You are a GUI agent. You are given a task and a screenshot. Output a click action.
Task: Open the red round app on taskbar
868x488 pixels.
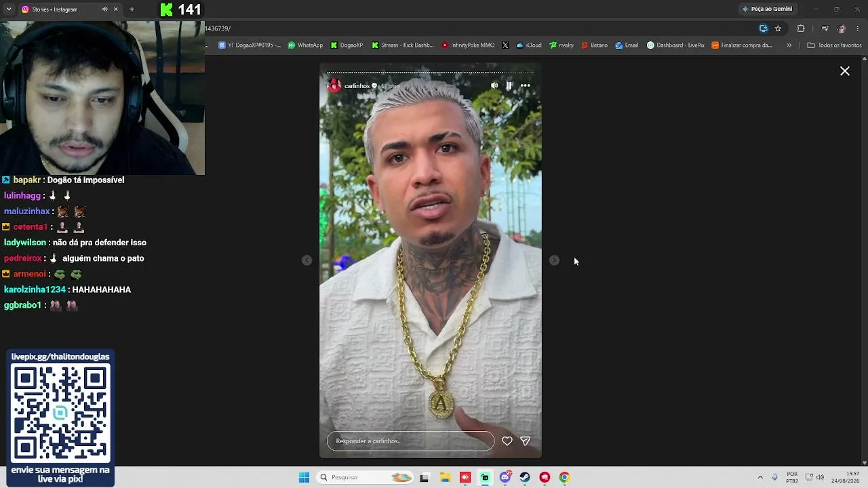(545, 477)
